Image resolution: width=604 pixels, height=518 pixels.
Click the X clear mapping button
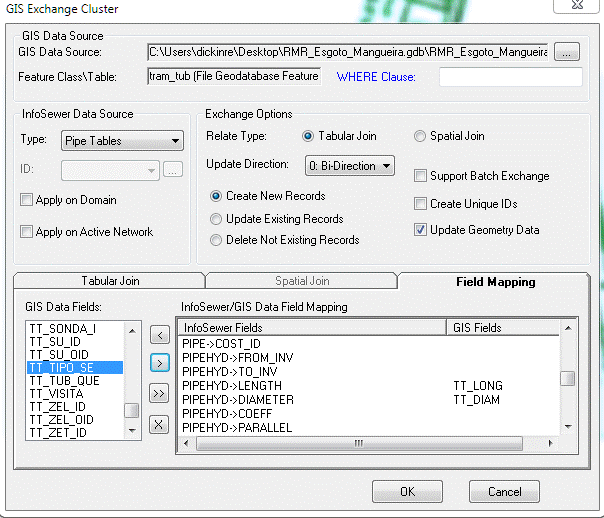(159, 425)
